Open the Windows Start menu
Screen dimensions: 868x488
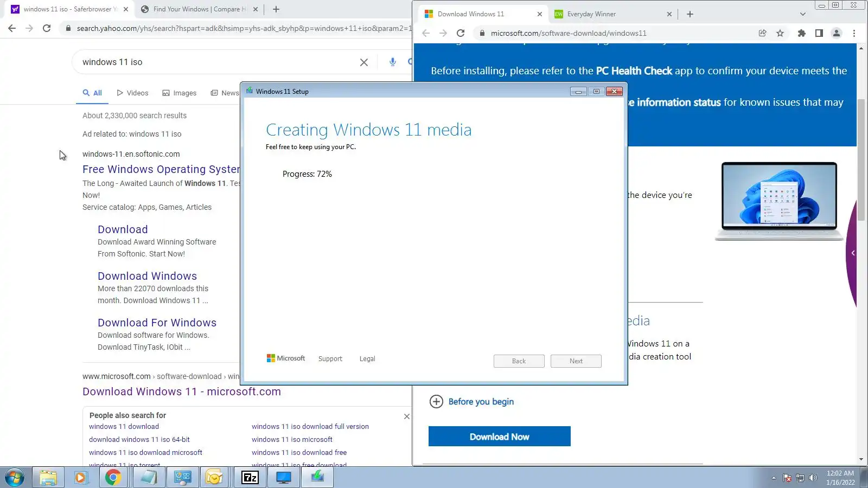coord(15,478)
